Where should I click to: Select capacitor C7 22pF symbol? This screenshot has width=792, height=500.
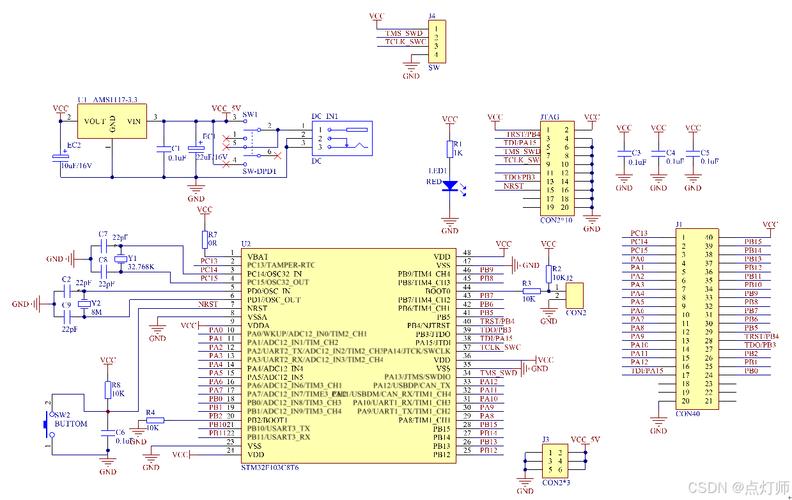(104, 246)
